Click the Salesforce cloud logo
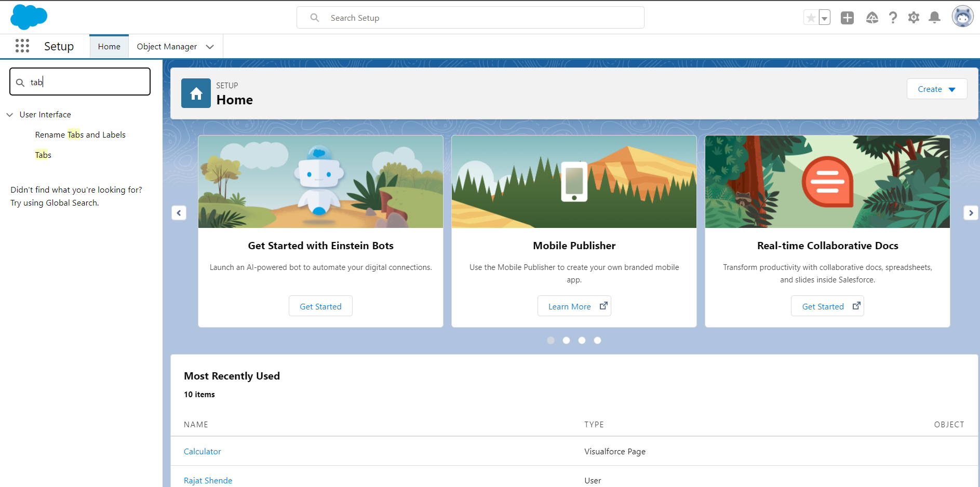The image size is (980, 487). pyautogui.click(x=29, y=17)
